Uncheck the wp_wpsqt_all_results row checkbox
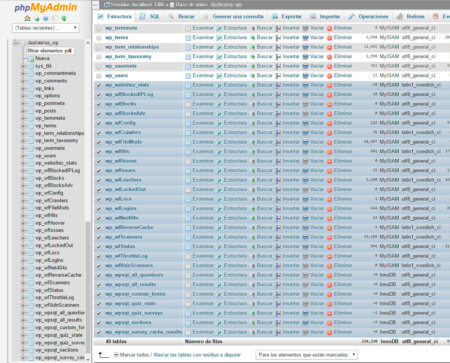The image size is (450, 363). 99,285
